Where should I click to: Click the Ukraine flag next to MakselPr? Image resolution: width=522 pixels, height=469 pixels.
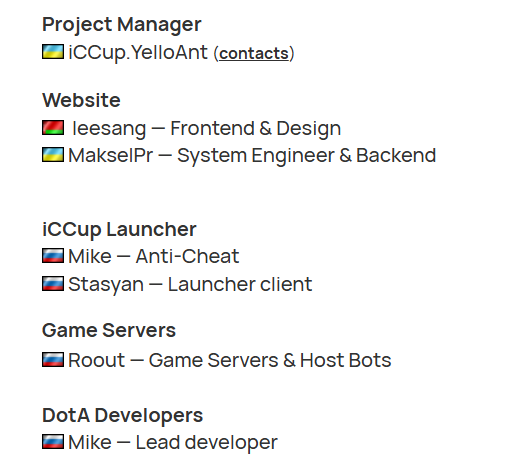(53, 155)
